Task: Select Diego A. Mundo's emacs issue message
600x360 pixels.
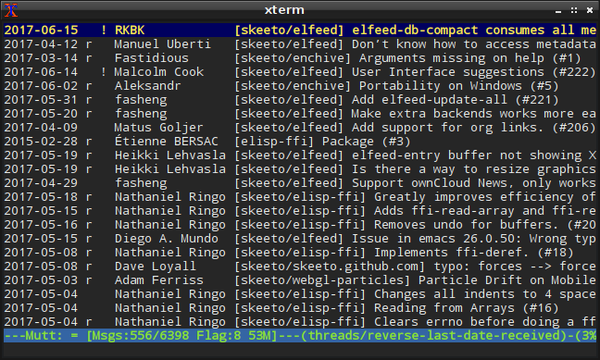Action: (x=300, y=238)
